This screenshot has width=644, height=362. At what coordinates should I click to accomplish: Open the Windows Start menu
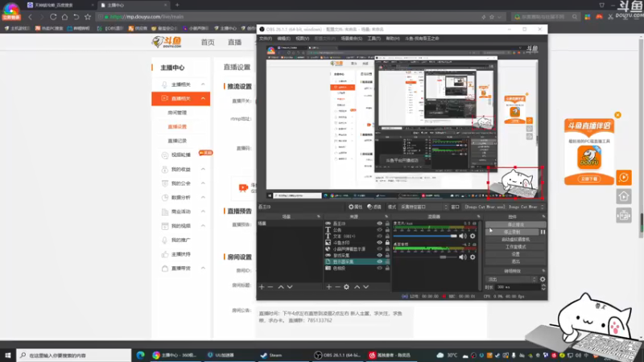tap(8, 355)
